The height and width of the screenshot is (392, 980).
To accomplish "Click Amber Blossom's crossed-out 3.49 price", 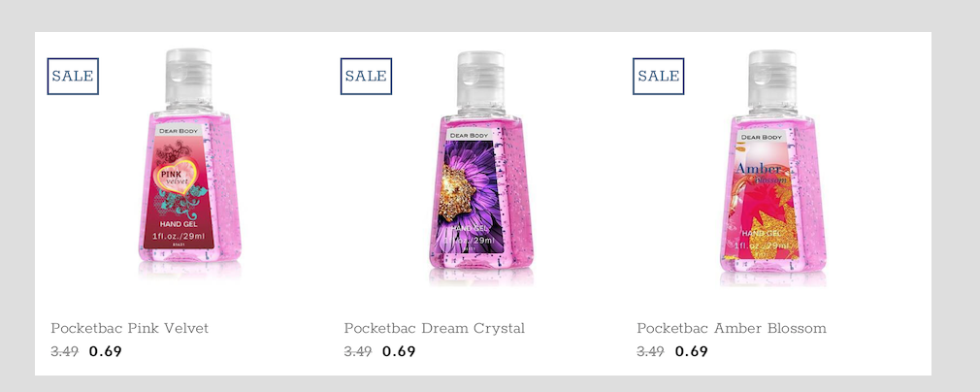I will [650, 351].
